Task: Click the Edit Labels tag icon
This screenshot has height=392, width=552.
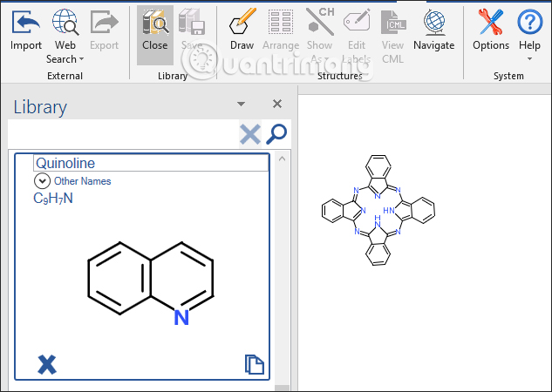Action: 357,22
